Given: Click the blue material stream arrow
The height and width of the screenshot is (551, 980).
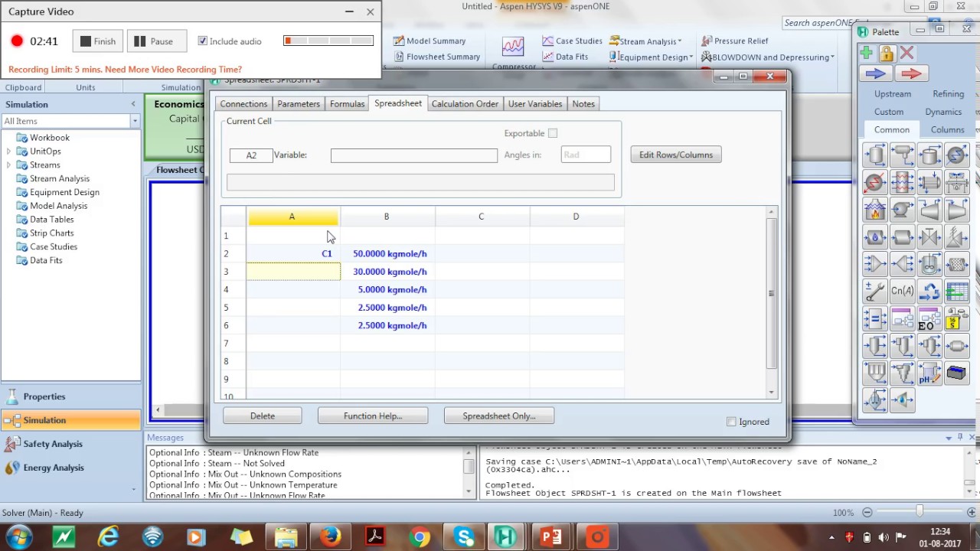Looking at the screenshot, I should [x=876, y=73].
